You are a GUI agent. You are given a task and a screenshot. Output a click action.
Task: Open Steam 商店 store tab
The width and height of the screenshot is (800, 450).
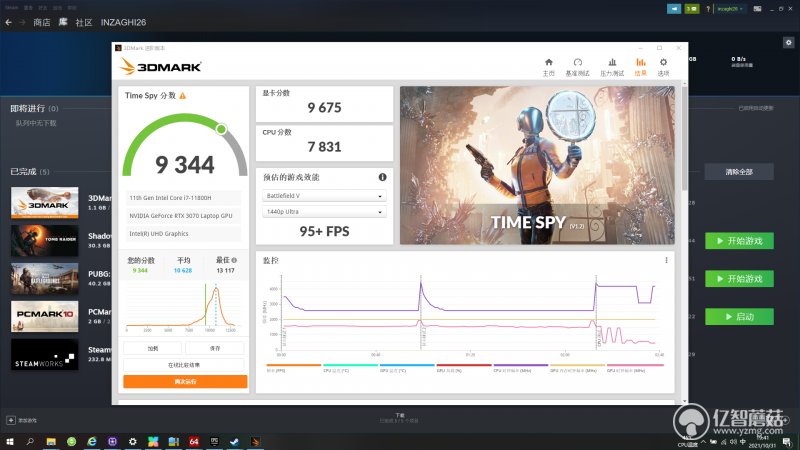click(x=42, y=22)
